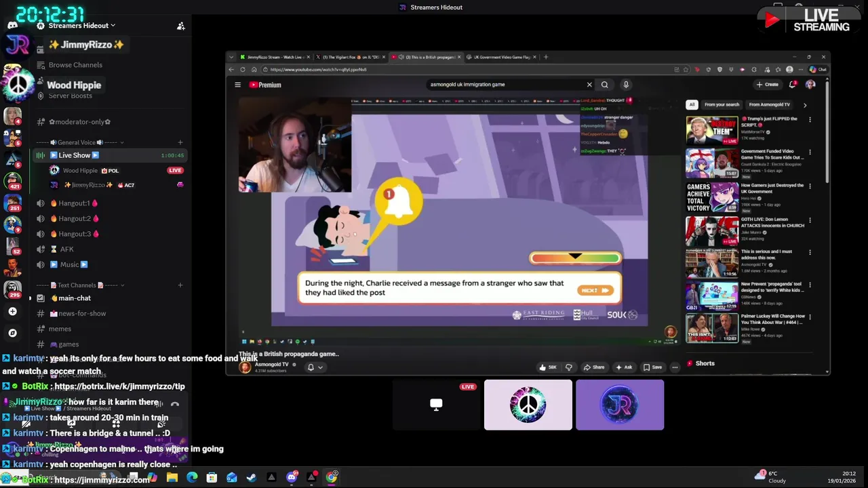This screenshot has height=488, width=868.
Task: Open Server Boosts
Action: coord(71,96)
